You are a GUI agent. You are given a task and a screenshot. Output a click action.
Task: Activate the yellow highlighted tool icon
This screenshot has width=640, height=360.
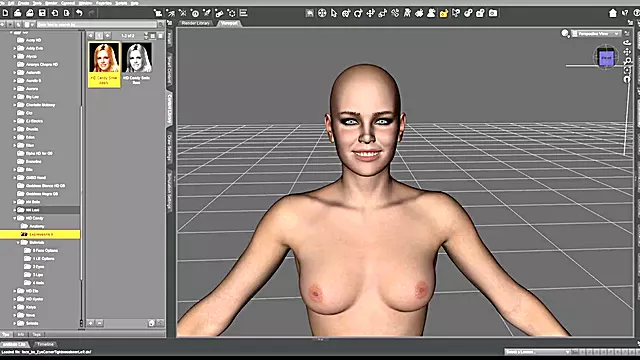tap(444, 13)
